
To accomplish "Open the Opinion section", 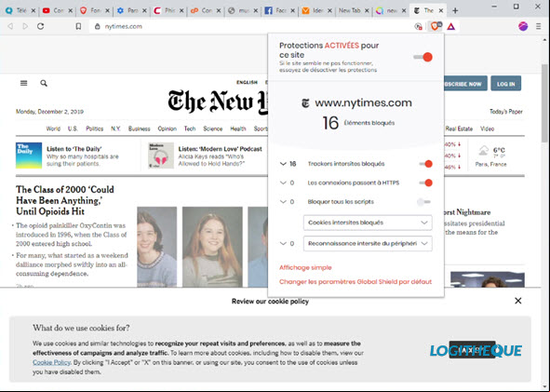I will coord(167,128).
